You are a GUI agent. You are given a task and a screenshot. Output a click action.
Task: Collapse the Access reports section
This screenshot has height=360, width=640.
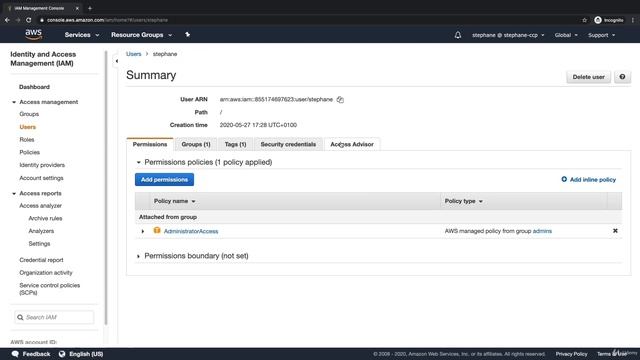pyautogui.click(x=14, y=193)
